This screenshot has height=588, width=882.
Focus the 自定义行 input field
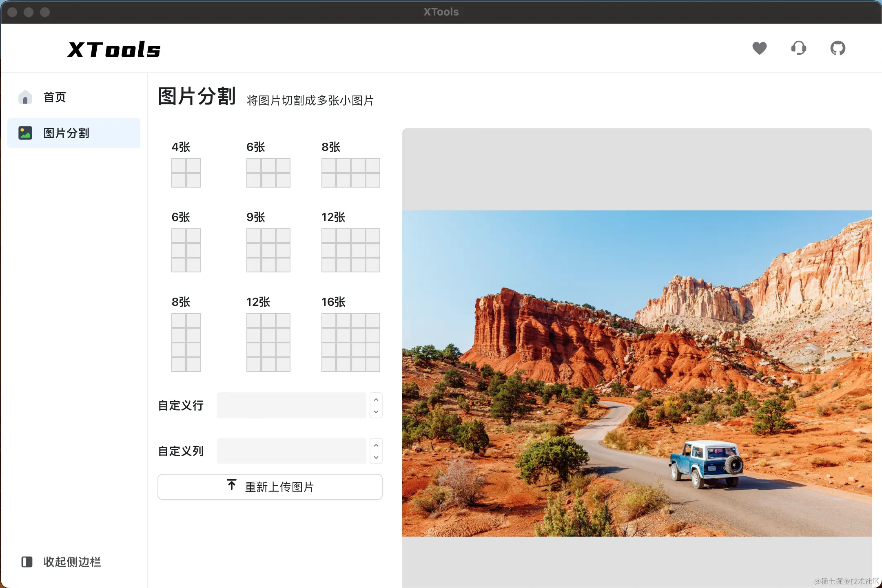pos(291,405)
